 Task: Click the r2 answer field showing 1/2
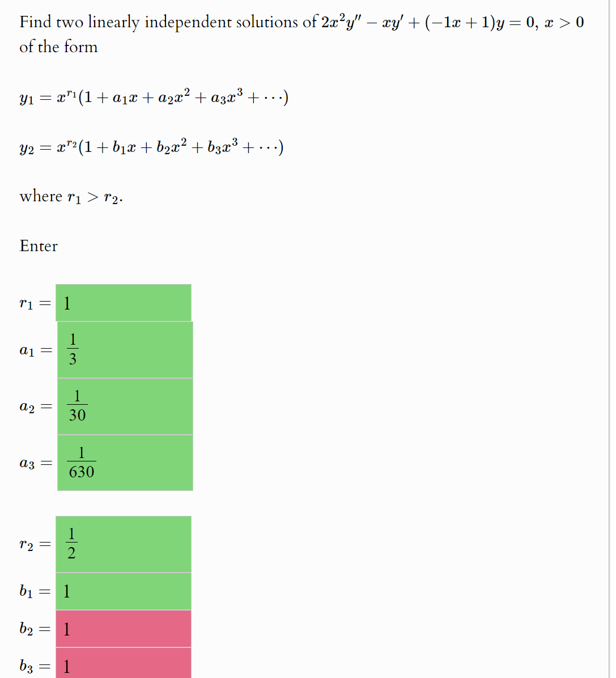tap(124, 543)
